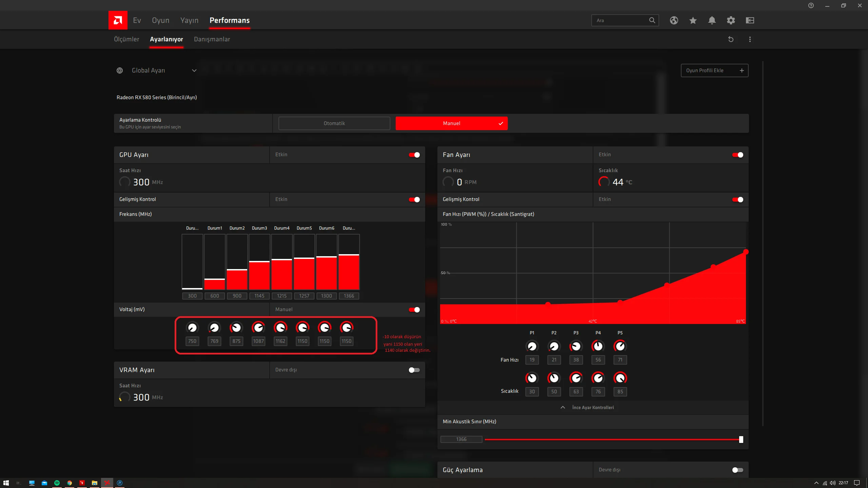The height and width of the screenshot is (488, 868).
Task: Open favorites star icon
Action: coord(693,20)
